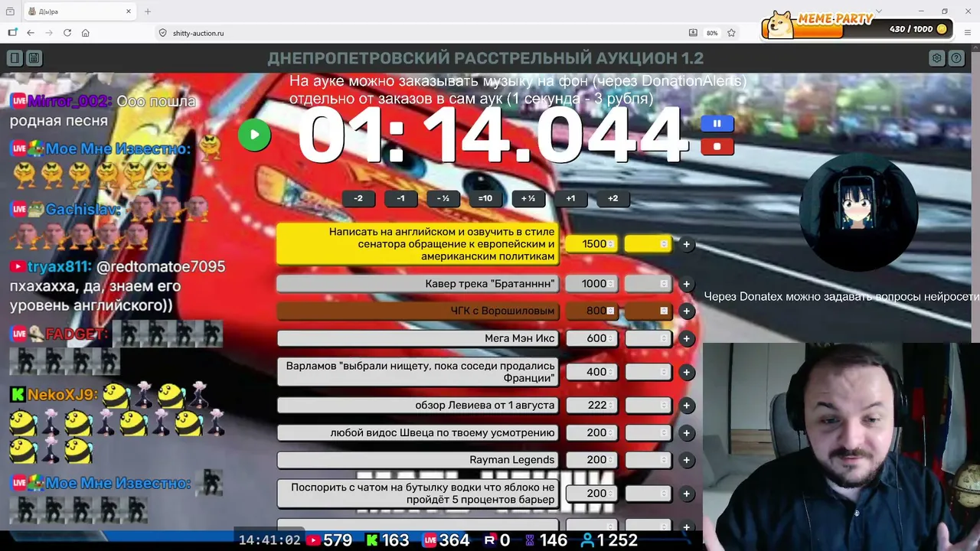The height and width of the screenshot is (551, 980).
Task: Add bid to обзор Левиева lot
Action: [x=687, y=406]
